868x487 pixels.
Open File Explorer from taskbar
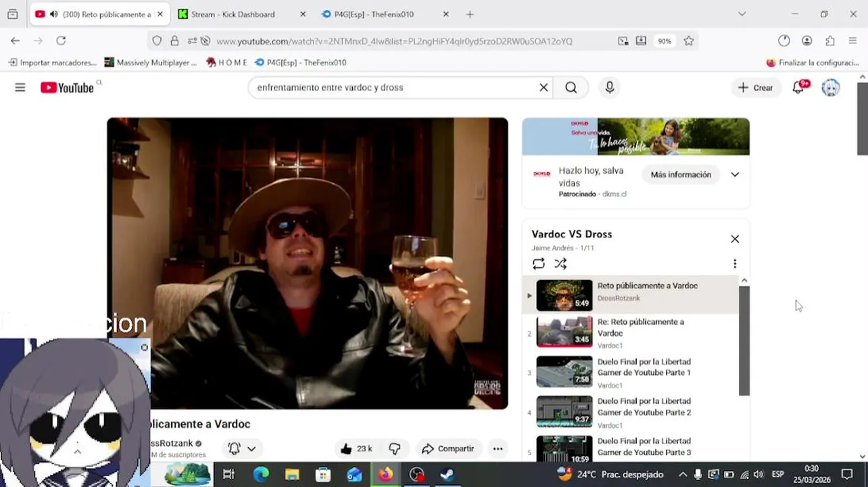pyautogui.click(x=292, y=474)
